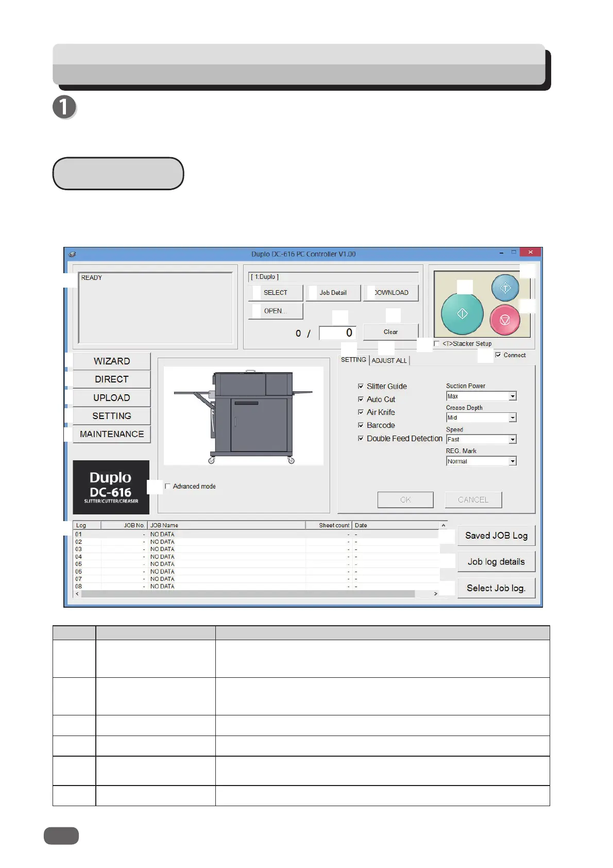
Task: Open the DIRECT menu
Action: click(x=112, y=379)
